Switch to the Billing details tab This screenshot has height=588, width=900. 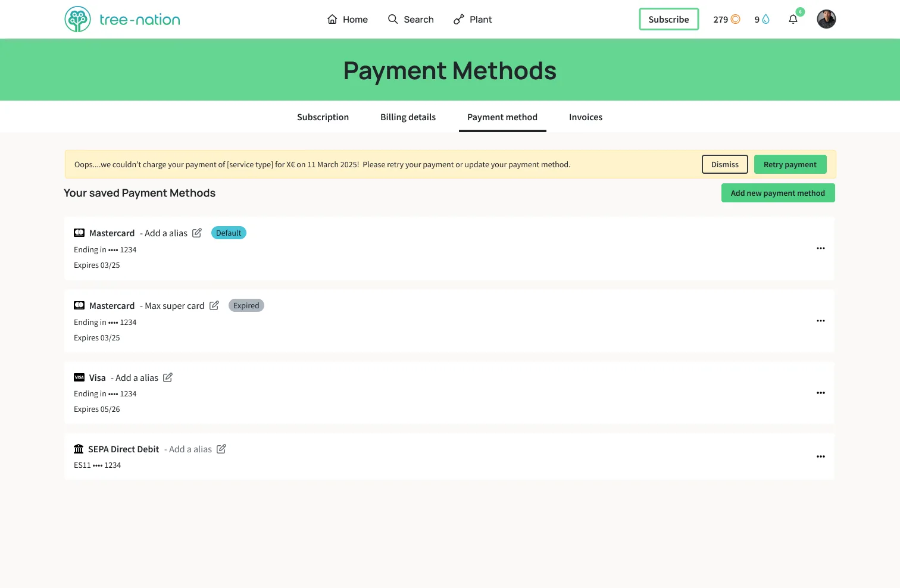[408, 117]
